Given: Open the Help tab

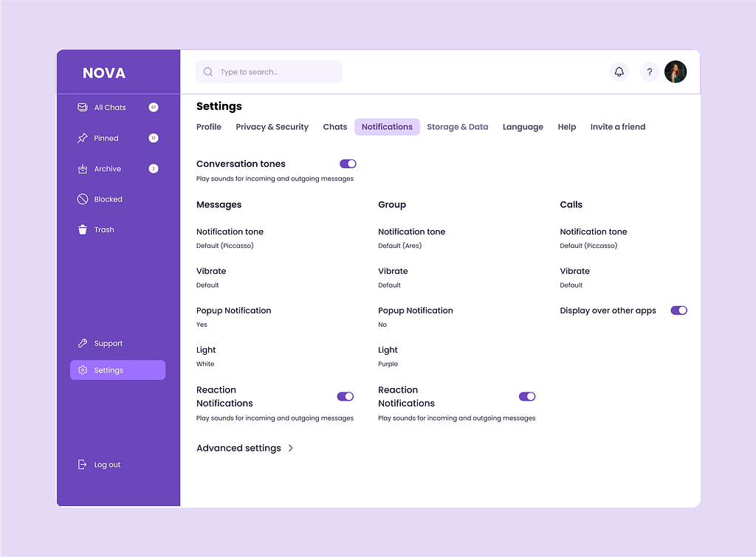Looking at the screenshot, I should (567, 127).
